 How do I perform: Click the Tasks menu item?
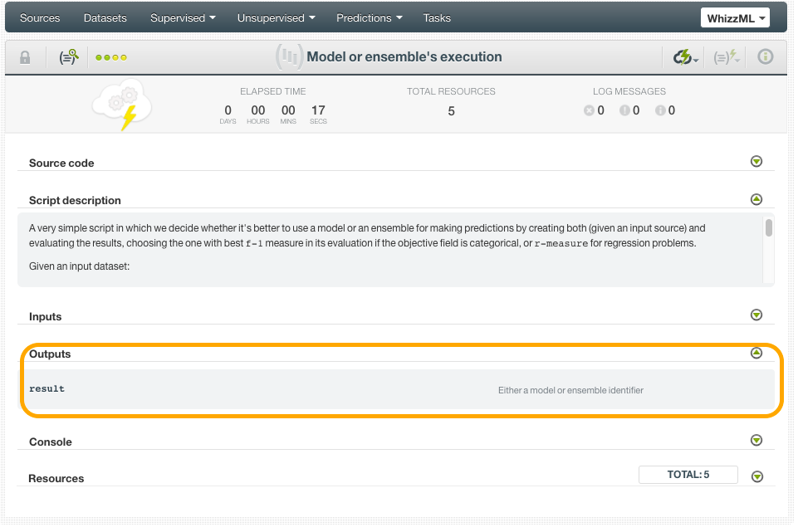coord(436,17)
